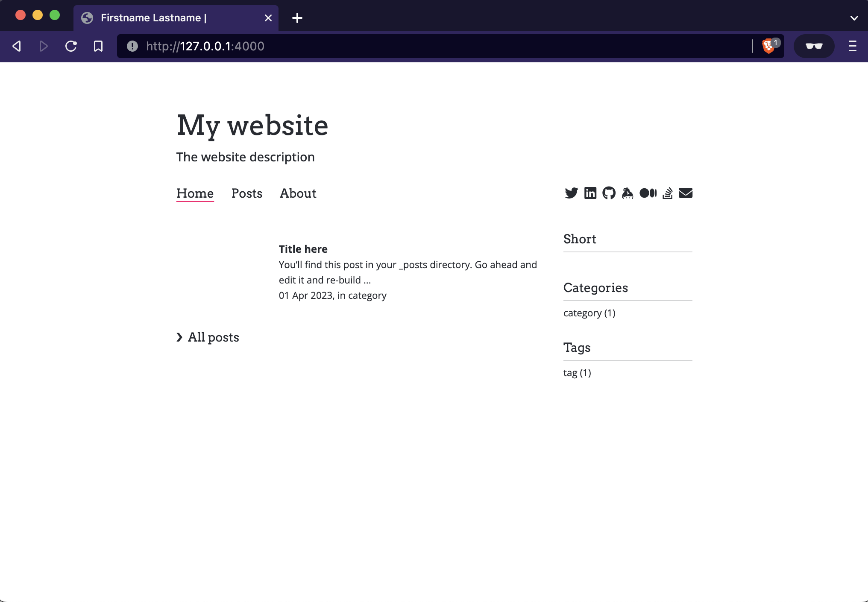Click the Medium social icon

pos(648,193)
